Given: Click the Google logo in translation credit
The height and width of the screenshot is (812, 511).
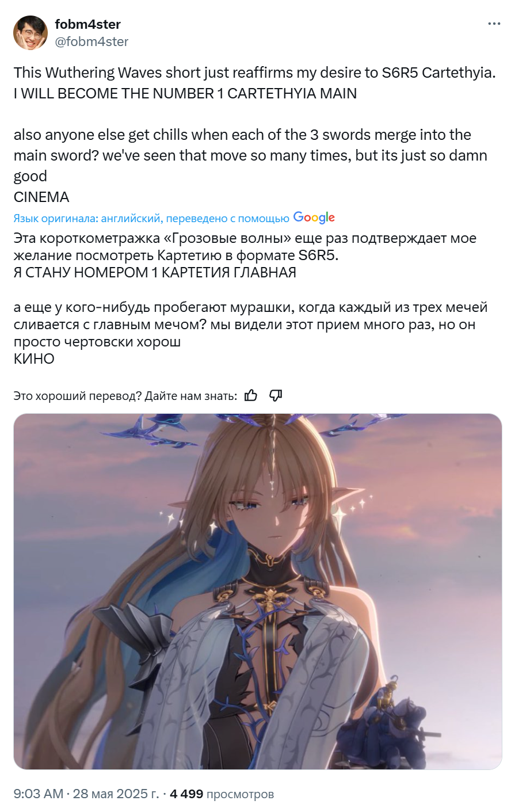Looking at the screenshot, I should click(314, 218).
